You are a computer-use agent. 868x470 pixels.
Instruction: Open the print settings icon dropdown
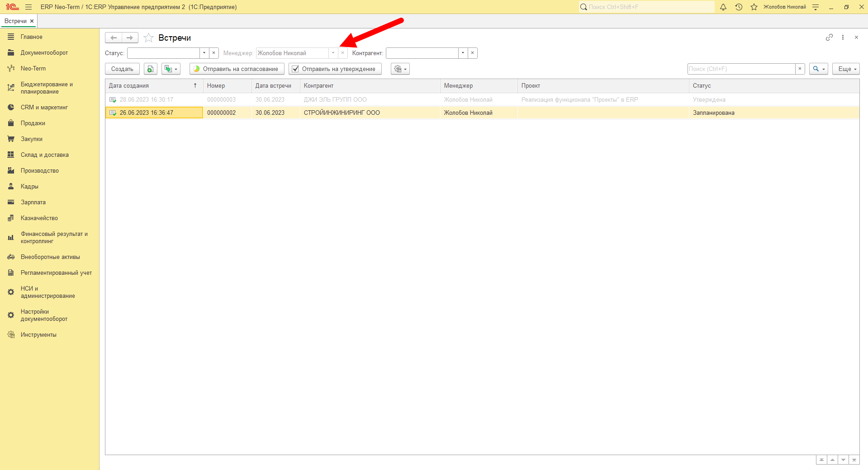[x=400, y=69]
